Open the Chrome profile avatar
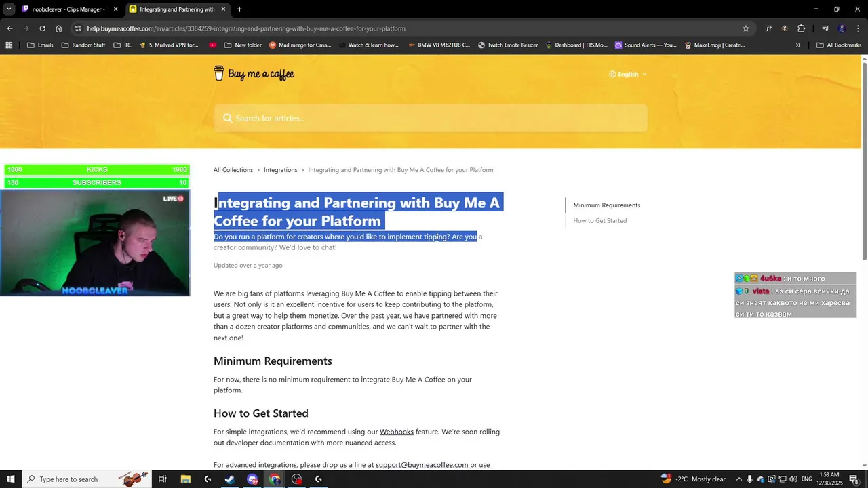868x488 pixels. pyautogui.click(x=842, y=28)
